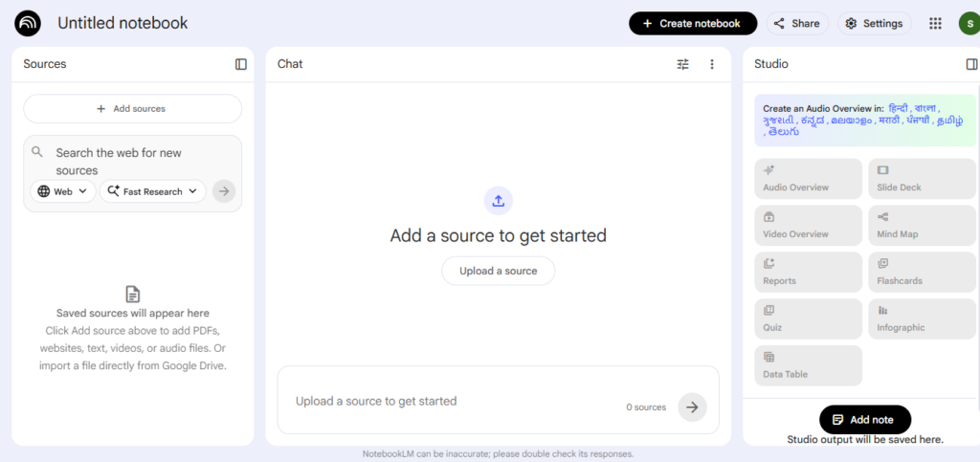Click the NotebookLM logo icon
The height and width of the screenshot is (462, 980).
point(28,23)
